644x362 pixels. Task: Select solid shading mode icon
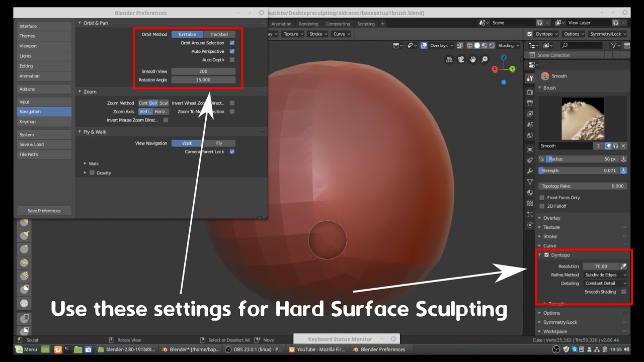(x=477, y=45)
